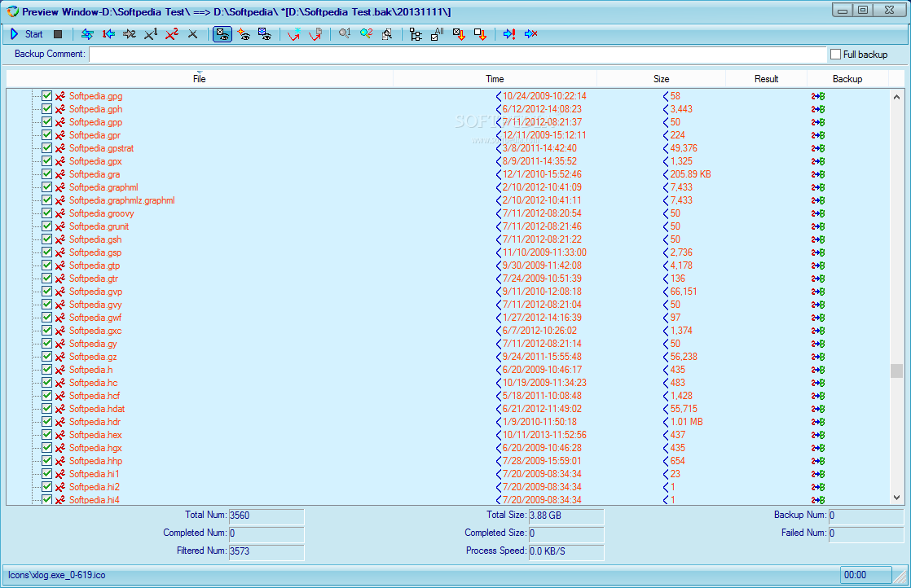911x588 pixels.
Task: Select the red 1 with left-arrow icon
Action: (x=108, y=34)
